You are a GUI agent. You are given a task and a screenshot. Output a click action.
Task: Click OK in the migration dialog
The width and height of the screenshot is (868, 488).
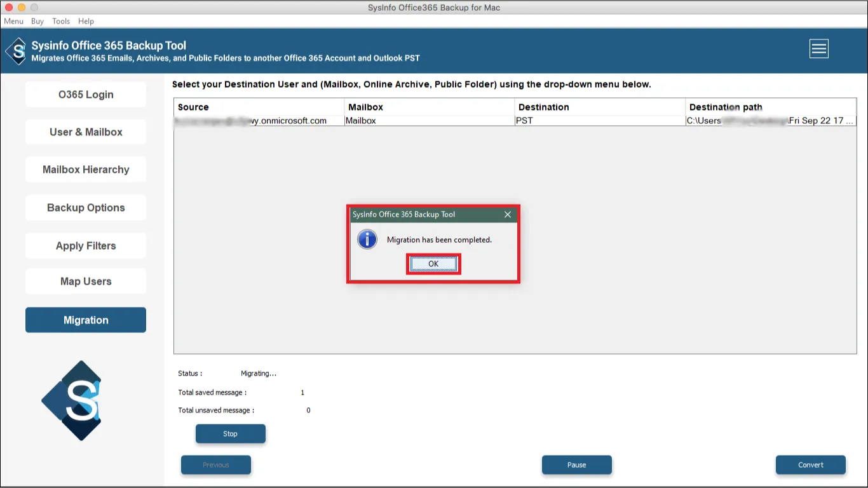[x=433, y=264]
